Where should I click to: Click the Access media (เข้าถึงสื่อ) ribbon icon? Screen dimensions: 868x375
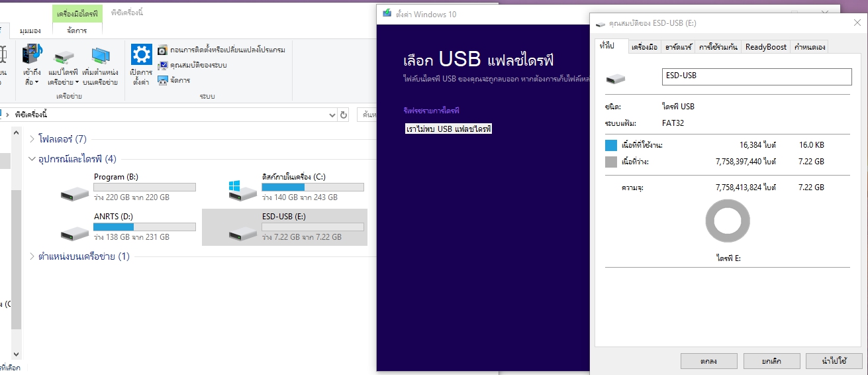point(31,54)
